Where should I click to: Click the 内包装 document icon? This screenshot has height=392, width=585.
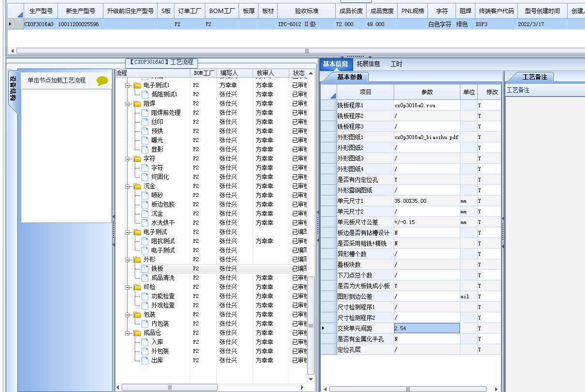(x=145, y=324)
